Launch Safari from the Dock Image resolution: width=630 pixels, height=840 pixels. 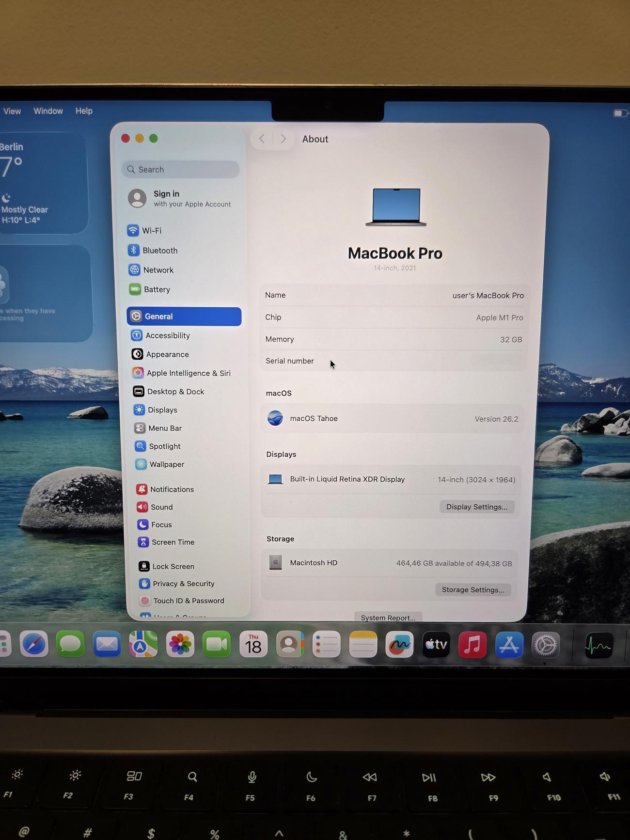34,645
